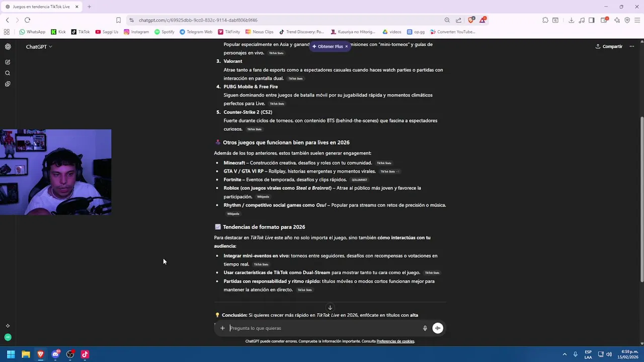Open the QCILUMINIST source chip beside Fortnite

pos(359,179)
